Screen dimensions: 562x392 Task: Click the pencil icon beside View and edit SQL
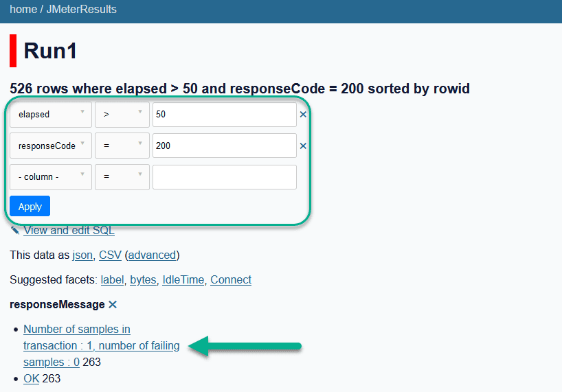click(15, 230)
